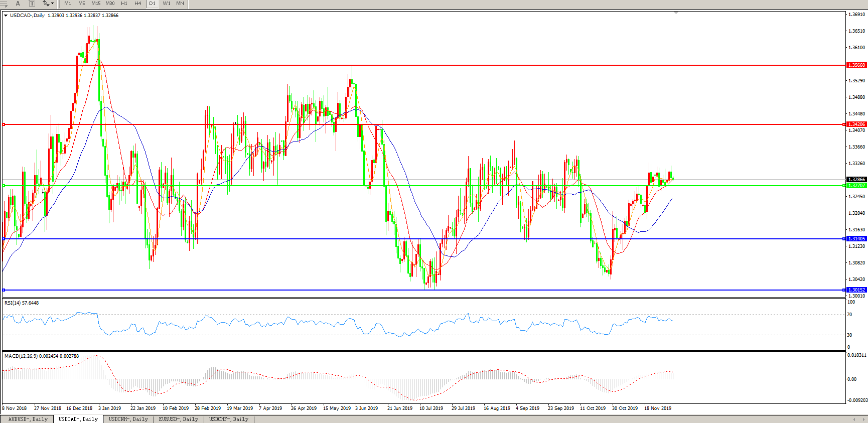Select the Text (A) drawing tool

tap(18, 4)
